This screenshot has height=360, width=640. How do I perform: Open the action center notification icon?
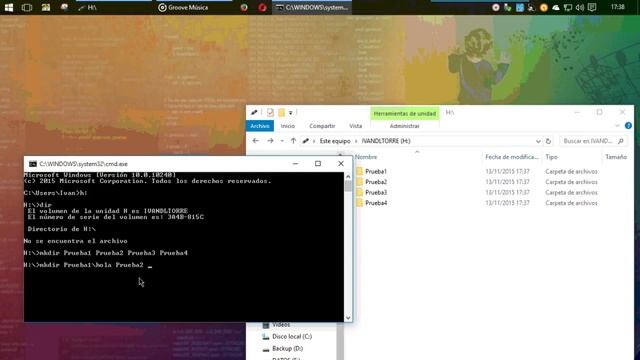[592, 7]
